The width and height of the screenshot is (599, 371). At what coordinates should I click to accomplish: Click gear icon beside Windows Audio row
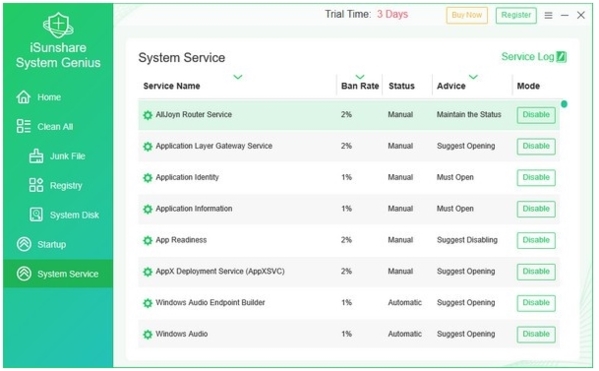[x=147, y=334]
